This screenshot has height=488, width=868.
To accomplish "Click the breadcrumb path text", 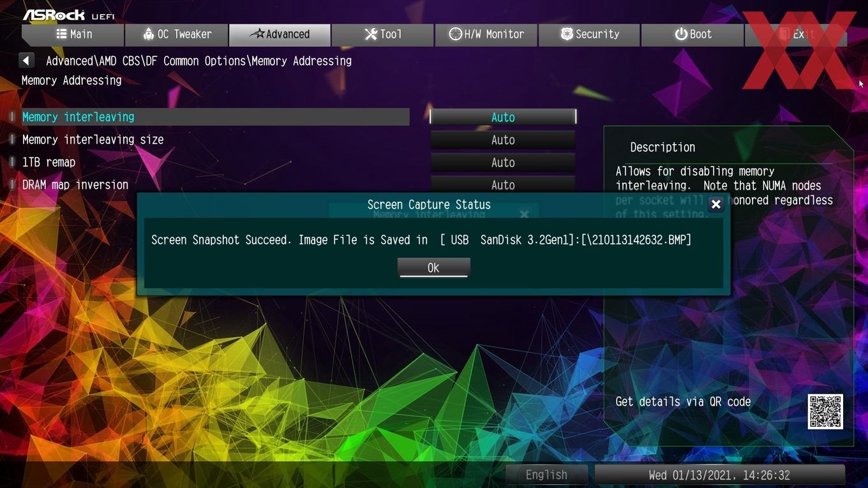I will tap(198, 61).
